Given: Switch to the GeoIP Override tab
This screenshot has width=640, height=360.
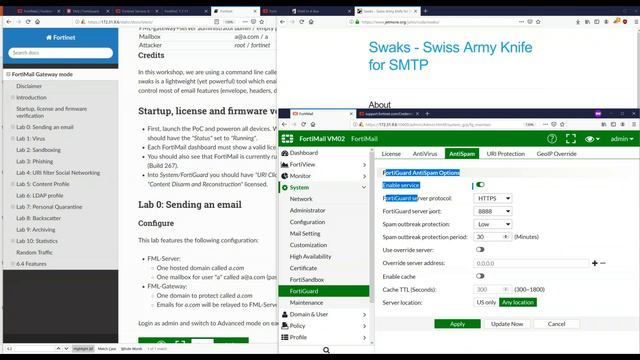Looking at the screenshot, I should [x=556, y=154].
